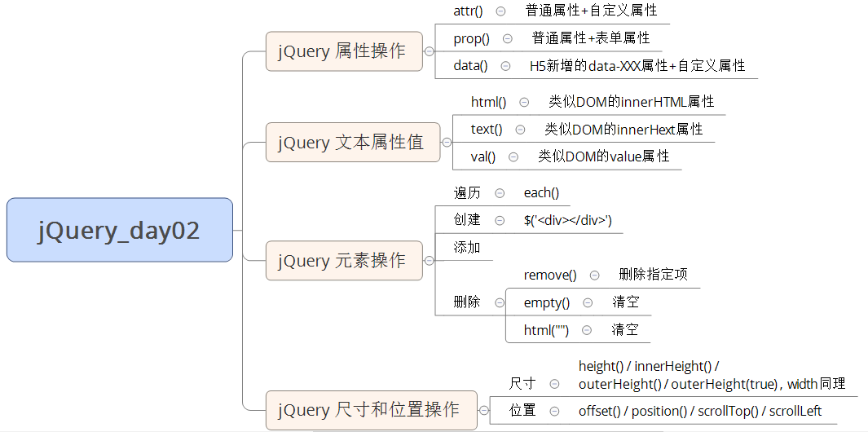Click the collapse circle beside remove()
This screenshot has width=868, height=432.
pos(594,276)
